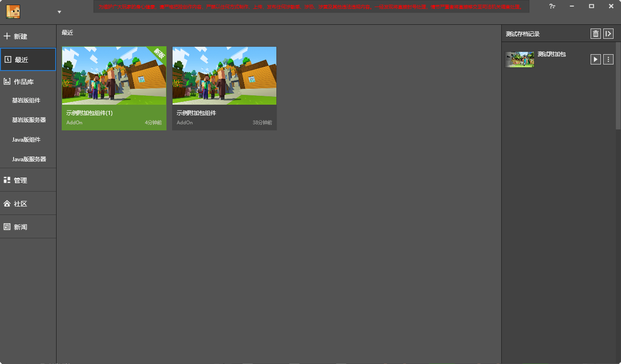Click the 社区 home icon
The image size is (621, 364).
7,204
